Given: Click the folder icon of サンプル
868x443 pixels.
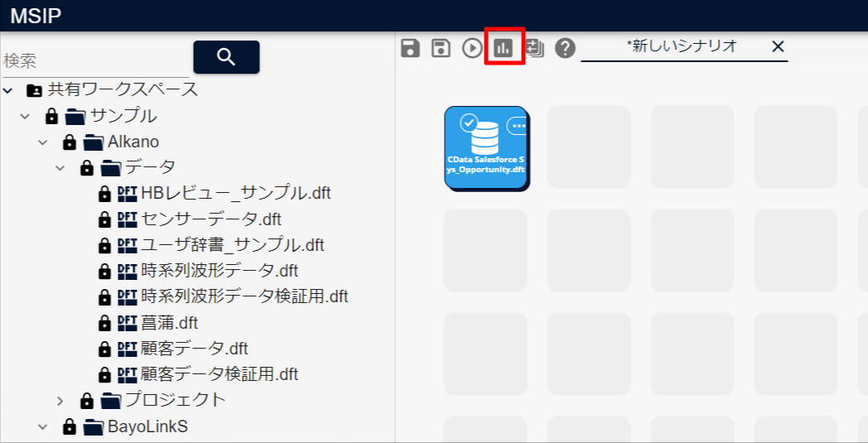Looking at the screenshot, I should [75, 116].
